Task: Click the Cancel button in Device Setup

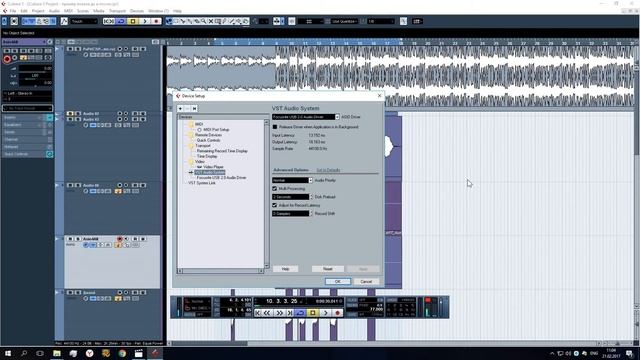Action: point(366,282)
